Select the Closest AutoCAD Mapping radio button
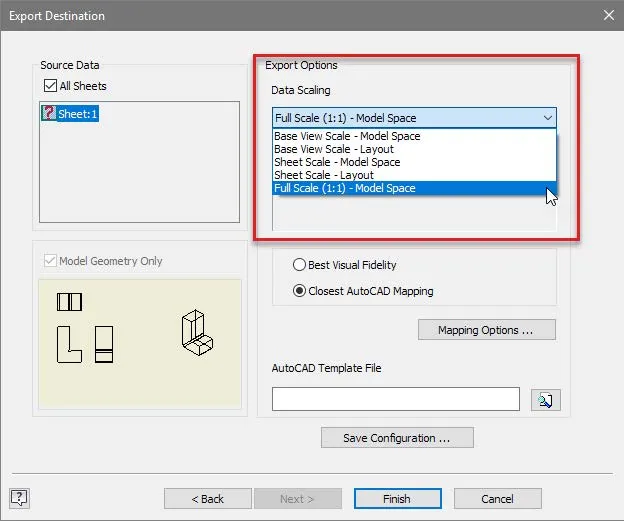 (x=299, y=291)
